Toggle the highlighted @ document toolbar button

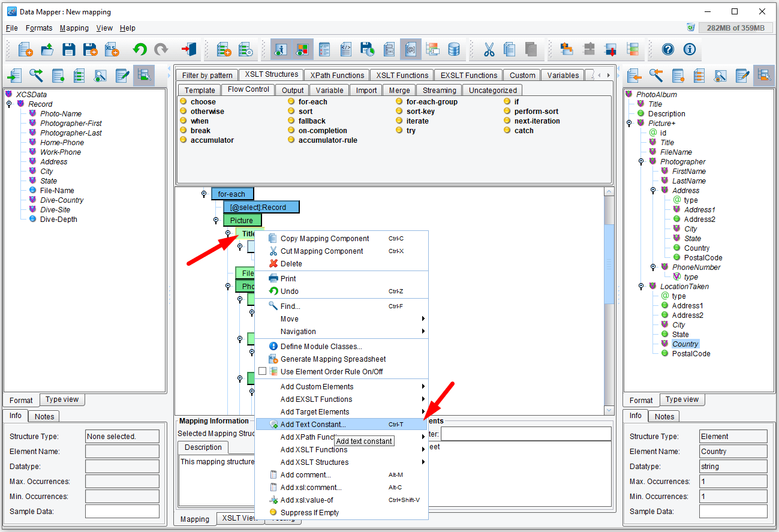[x=411, y=49]
